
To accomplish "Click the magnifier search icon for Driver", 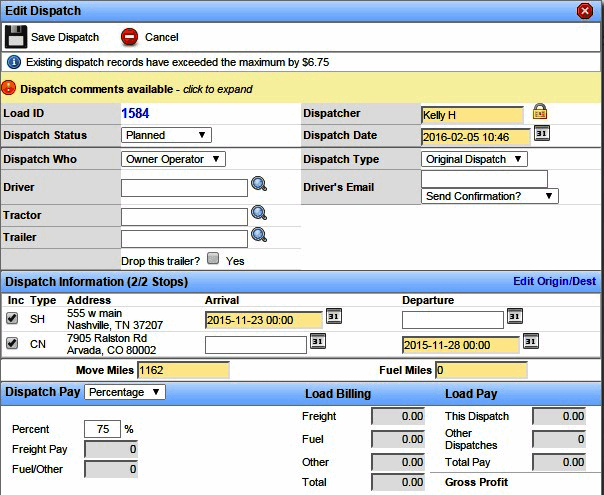I will (259, 185).
